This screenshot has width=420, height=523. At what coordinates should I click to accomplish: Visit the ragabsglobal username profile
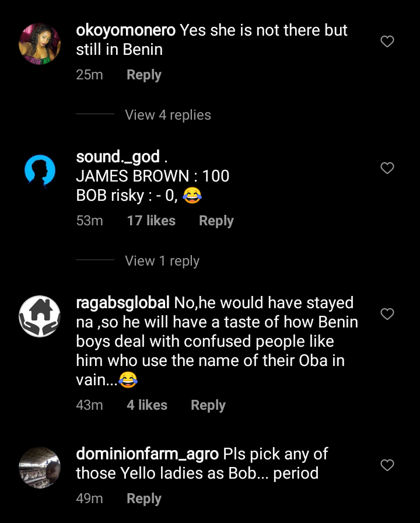(123, 303)
